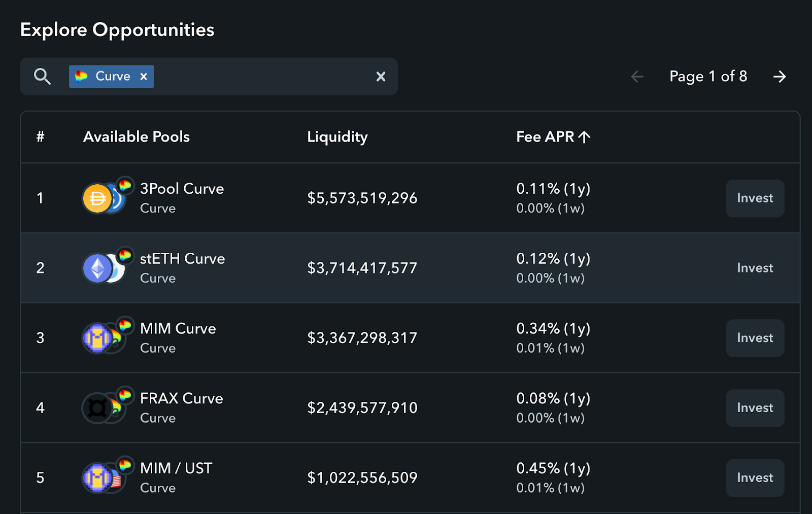Clear the search field with X
The height and width of the screenshot is (514, 812).
[x=381, y=77]
